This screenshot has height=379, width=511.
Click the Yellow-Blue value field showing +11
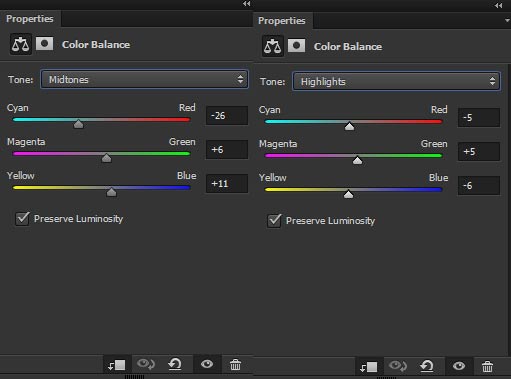[x=227, y=183]
